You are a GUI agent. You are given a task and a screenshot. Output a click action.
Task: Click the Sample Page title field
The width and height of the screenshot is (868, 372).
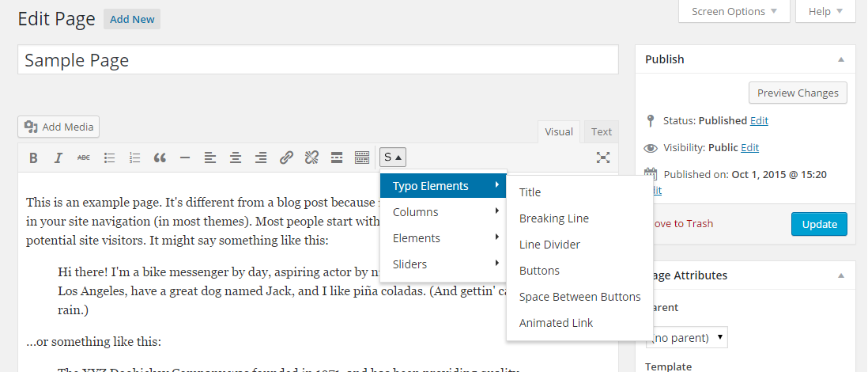(x=319, y=60)
